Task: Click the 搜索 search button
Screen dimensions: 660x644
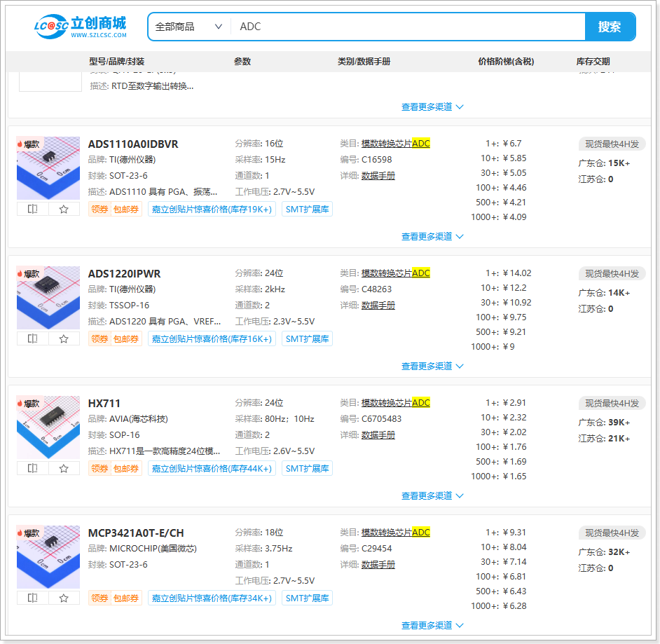Action: [610, 27]
